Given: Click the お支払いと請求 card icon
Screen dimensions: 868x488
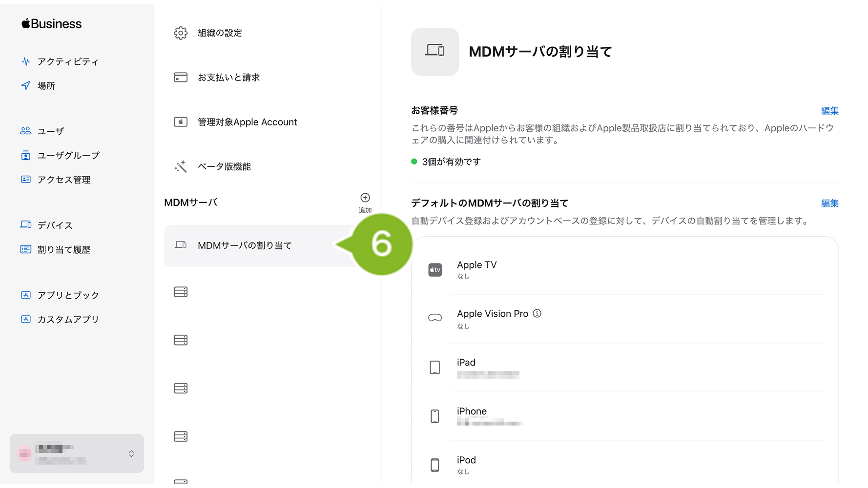Looking at the screenshot, I should (x=181, y=77).
